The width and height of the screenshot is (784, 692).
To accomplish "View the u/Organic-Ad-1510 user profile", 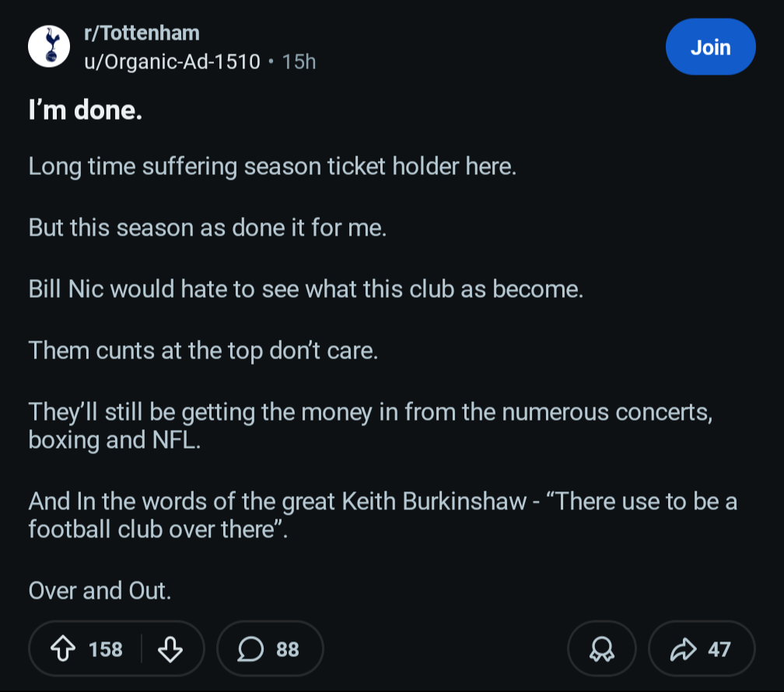I will coord(171,61).
